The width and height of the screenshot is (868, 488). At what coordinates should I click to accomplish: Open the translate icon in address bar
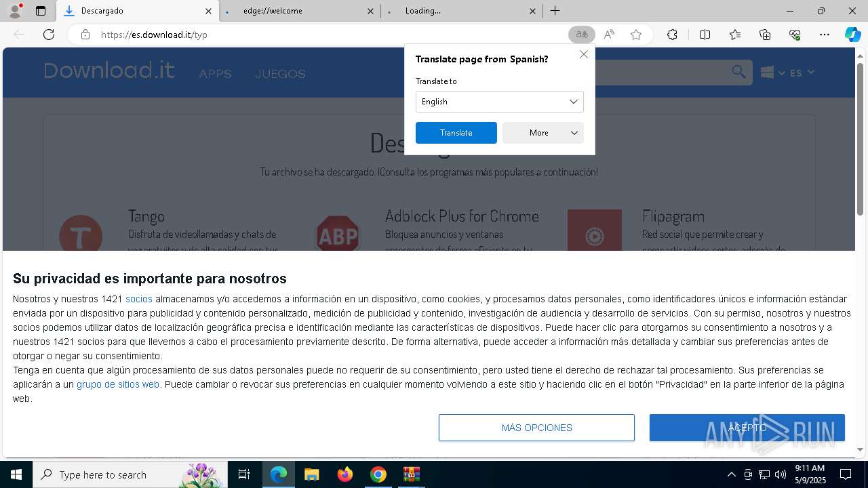point(581,35)
